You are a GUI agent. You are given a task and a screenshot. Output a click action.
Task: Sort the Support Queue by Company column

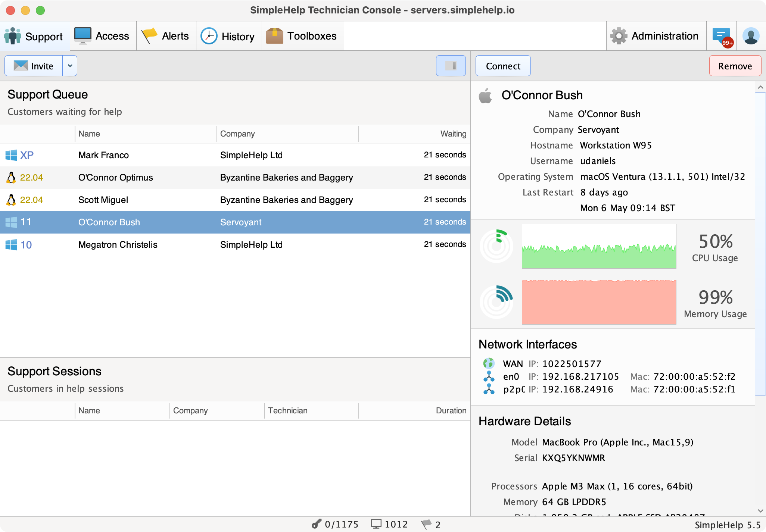[287, 134]
